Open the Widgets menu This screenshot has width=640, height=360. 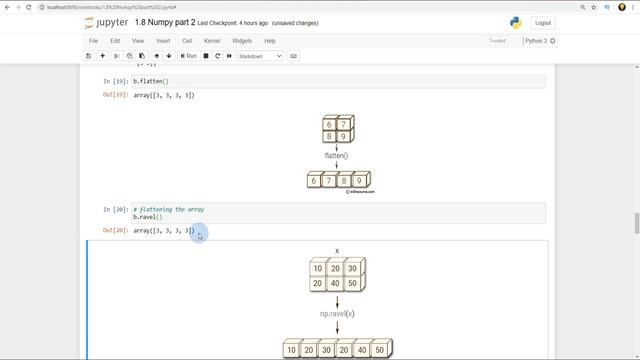pyautogui.click(x=242, y=41)
